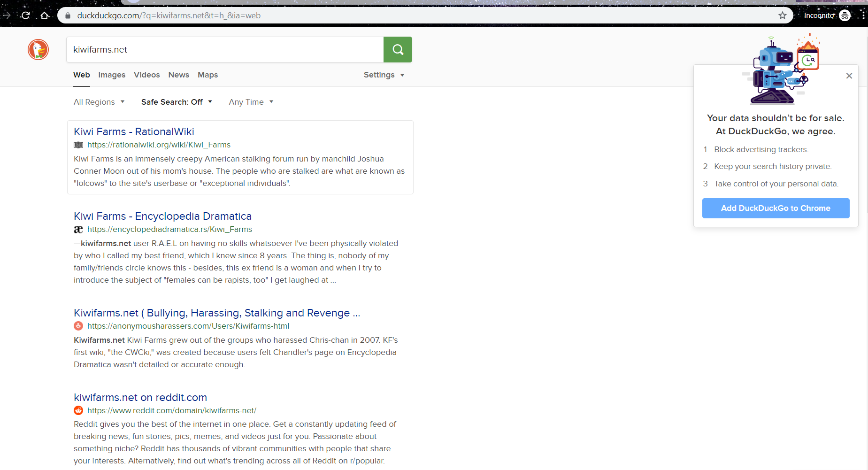Click the reddit favicon

click(78, 410)
